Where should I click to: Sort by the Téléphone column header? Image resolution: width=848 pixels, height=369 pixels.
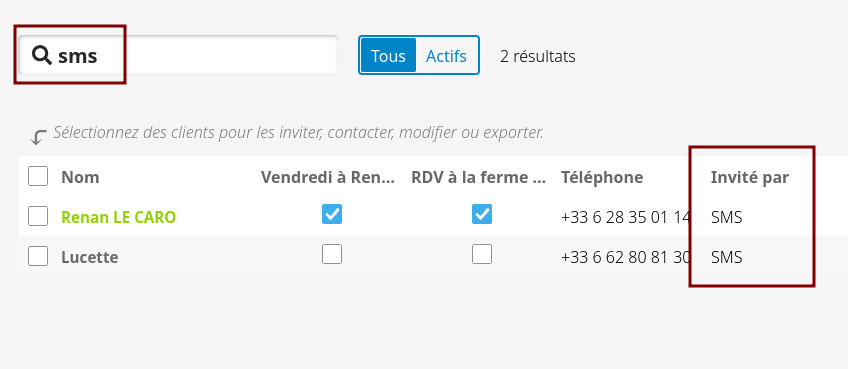click(602, 177)
